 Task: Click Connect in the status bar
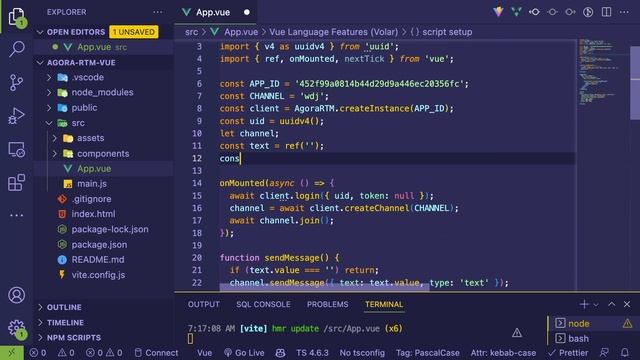click(157, 353)
